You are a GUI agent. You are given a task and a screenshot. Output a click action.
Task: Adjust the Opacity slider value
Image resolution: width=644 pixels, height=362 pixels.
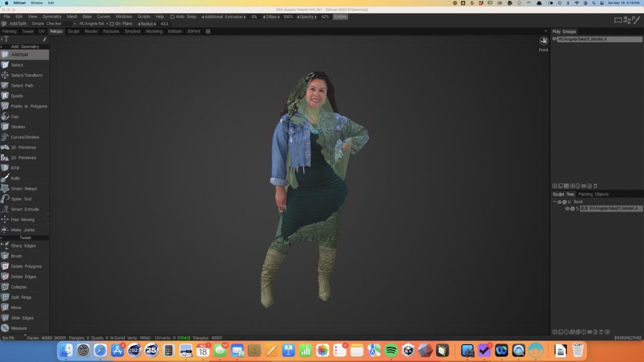pyautogui.click(x=325, y=17)
